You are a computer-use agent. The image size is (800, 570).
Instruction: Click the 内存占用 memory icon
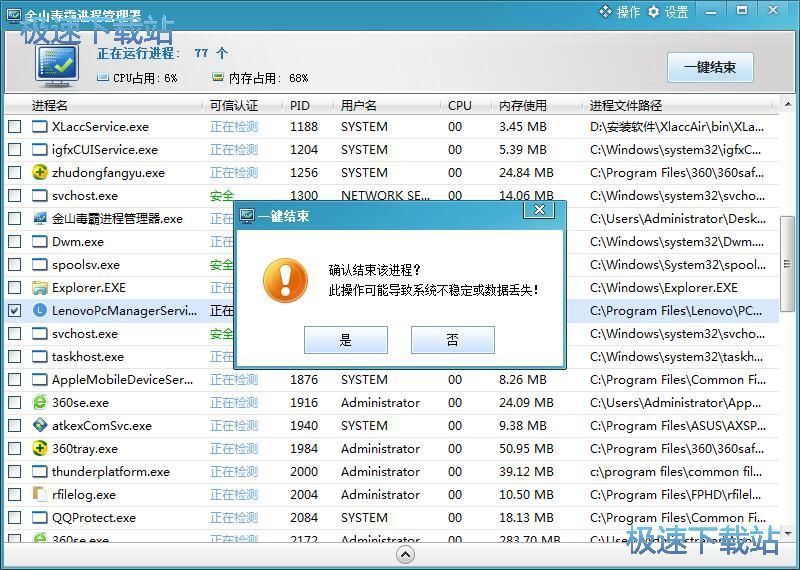click(x=218, y=78)
